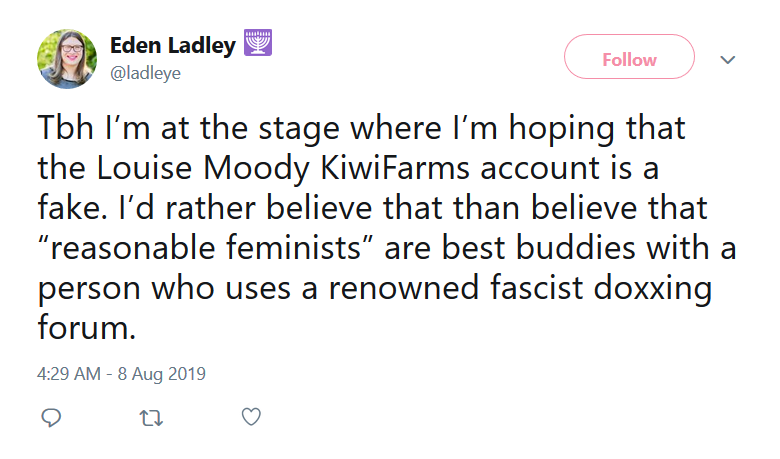780x459 pixels.
Task: Click the phrase "Louise Moody" in the tweet
Action: [x=203, y=168]
